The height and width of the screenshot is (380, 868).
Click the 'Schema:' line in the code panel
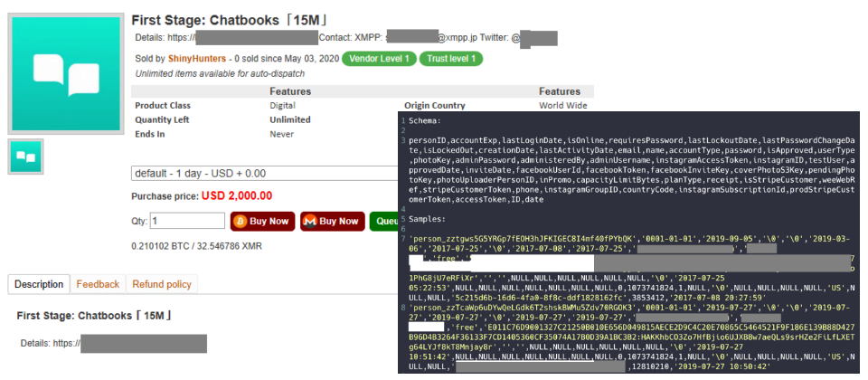point(425,120)
